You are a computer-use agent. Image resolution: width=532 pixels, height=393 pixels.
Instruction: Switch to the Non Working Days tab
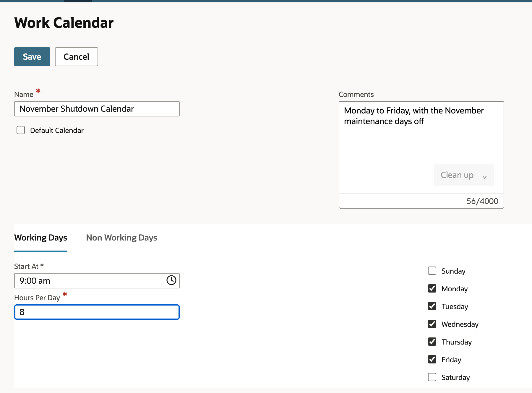pos(121,238)
